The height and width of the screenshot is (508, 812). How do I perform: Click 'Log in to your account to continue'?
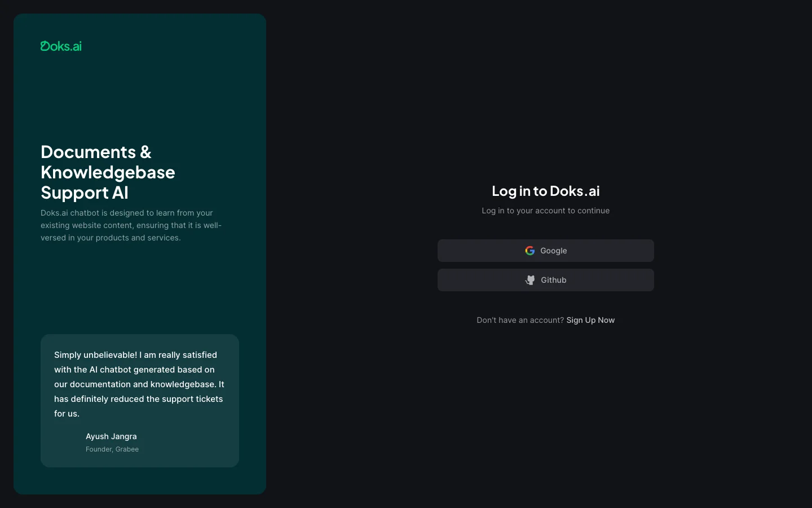click(x=546, y=211)
